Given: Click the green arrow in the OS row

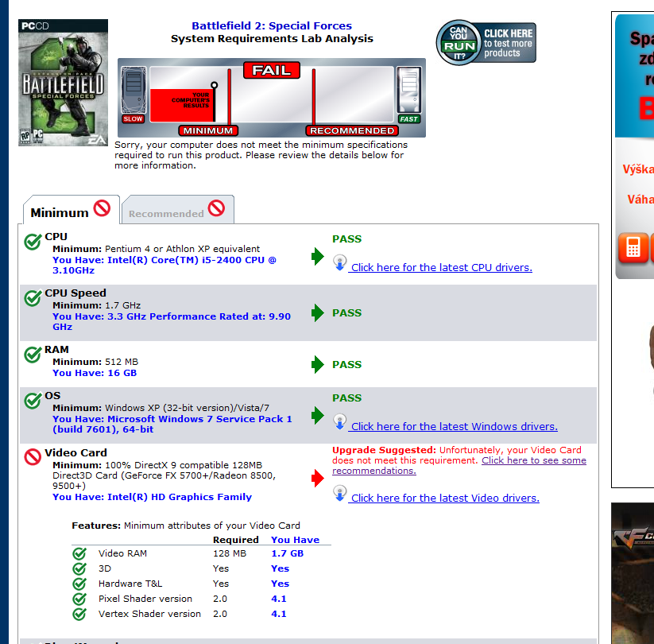Looking at the screenshot, I should point(318,415).
